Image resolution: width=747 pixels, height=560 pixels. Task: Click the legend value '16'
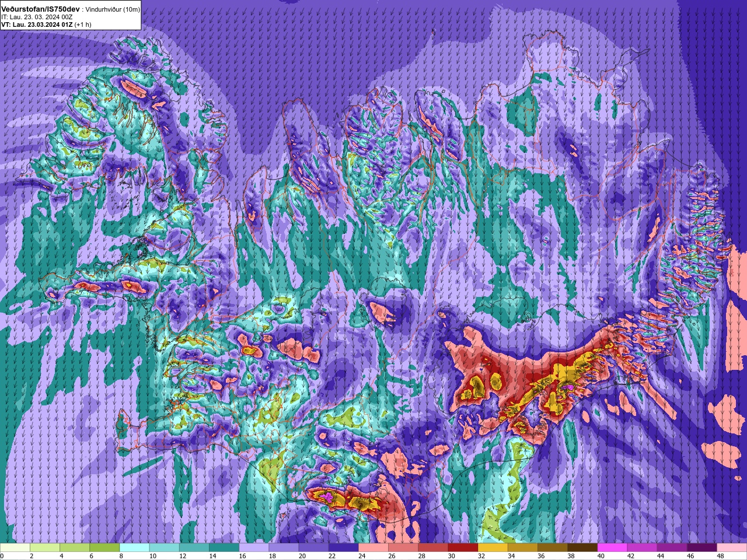point(242,556)
